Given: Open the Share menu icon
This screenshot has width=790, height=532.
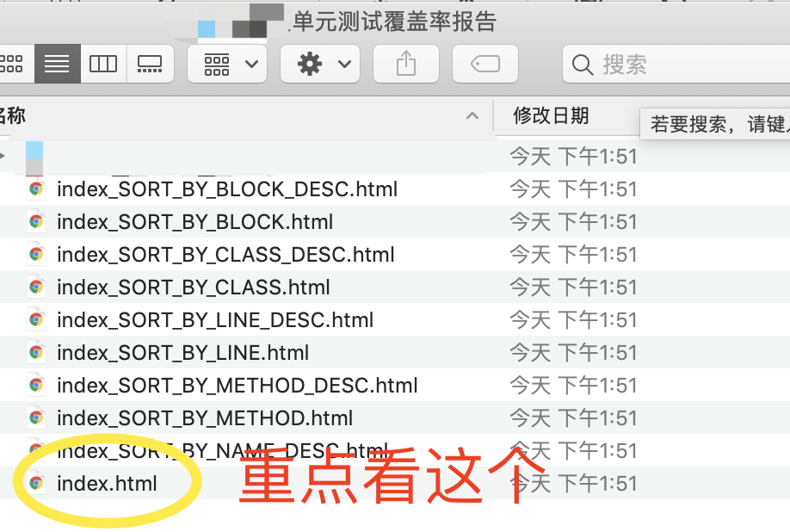Looking at the screenshot, I should pos(405,63).
